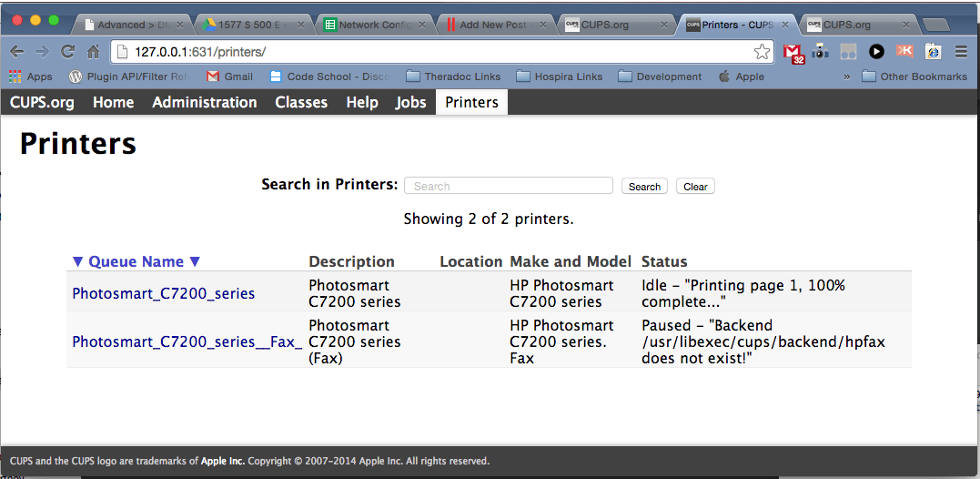This screenshot has height=479, width=980.
Task: Open the Code School bookmark
Action: point(330,76)
